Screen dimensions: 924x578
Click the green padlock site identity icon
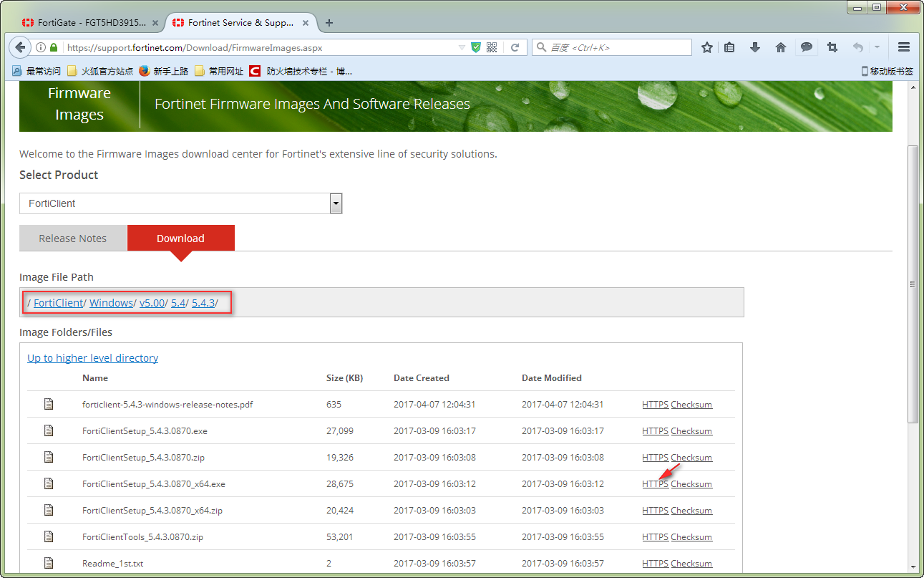click(x=54, y=47)
